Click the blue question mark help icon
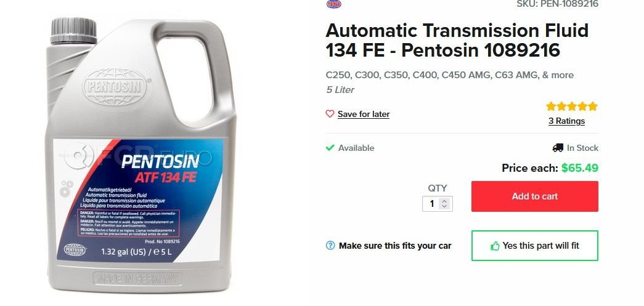Screen dimensions: 644x306 point(330,246)
